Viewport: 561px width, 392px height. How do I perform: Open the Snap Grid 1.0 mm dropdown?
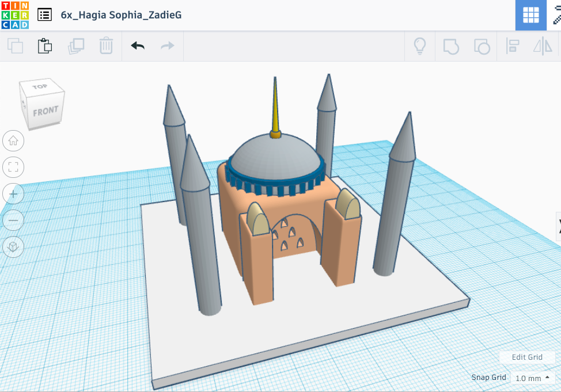coord(532,378)
